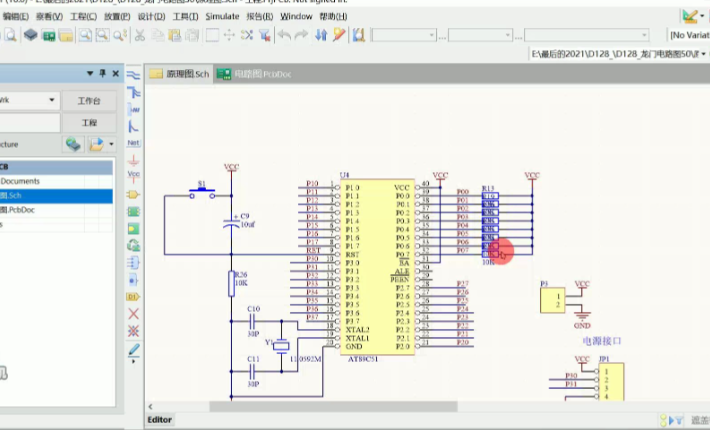Select the VCC power port tool
Image resolution: width=710 pixels, height=430 pixels.
point(133,176)
